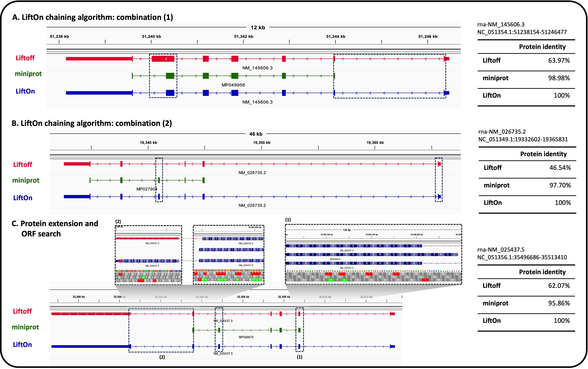The image size is (588, 369).
Task: Select the '51,244 kb' ruler label
Action: click(x=335, y=37)
